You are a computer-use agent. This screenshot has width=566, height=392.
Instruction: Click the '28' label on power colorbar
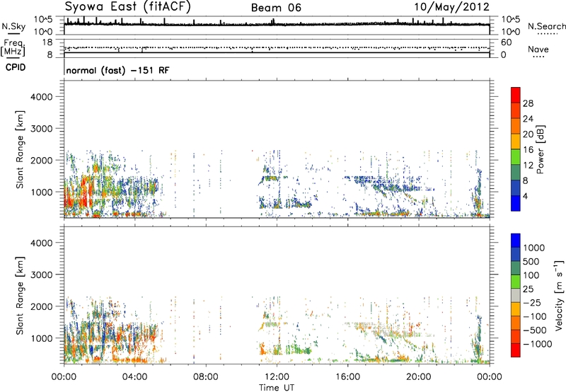[528, 103]
